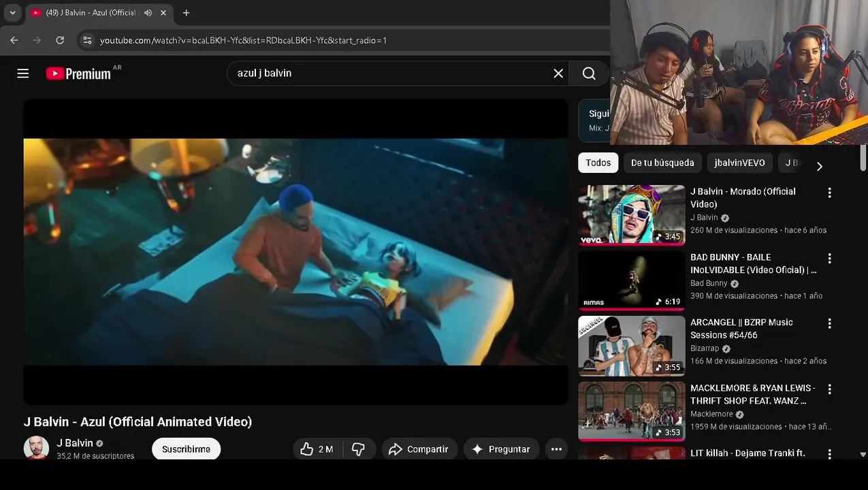Dislike the video
This screenshot has width=868, height=490.
[358, 449]
